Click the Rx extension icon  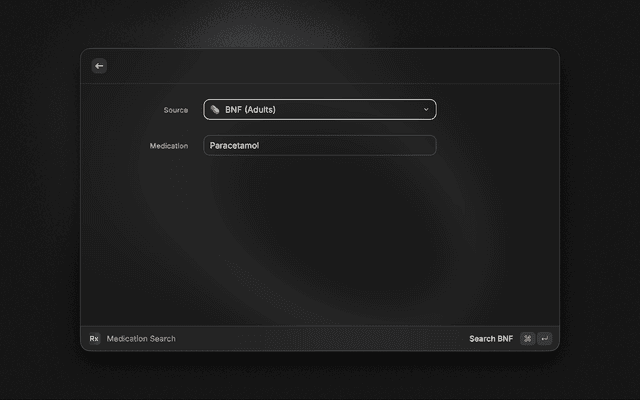pos(94,339)
